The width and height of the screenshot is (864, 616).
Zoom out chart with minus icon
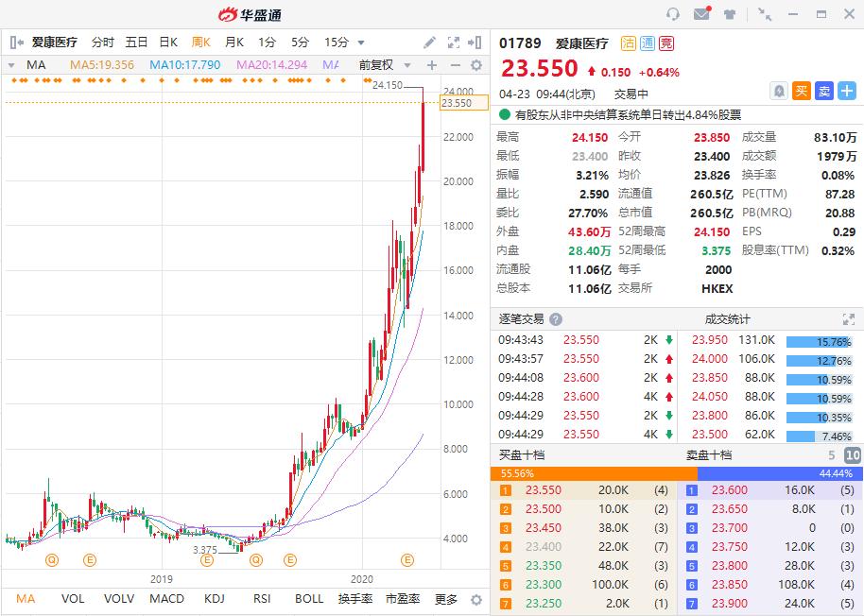pos(455,65)
